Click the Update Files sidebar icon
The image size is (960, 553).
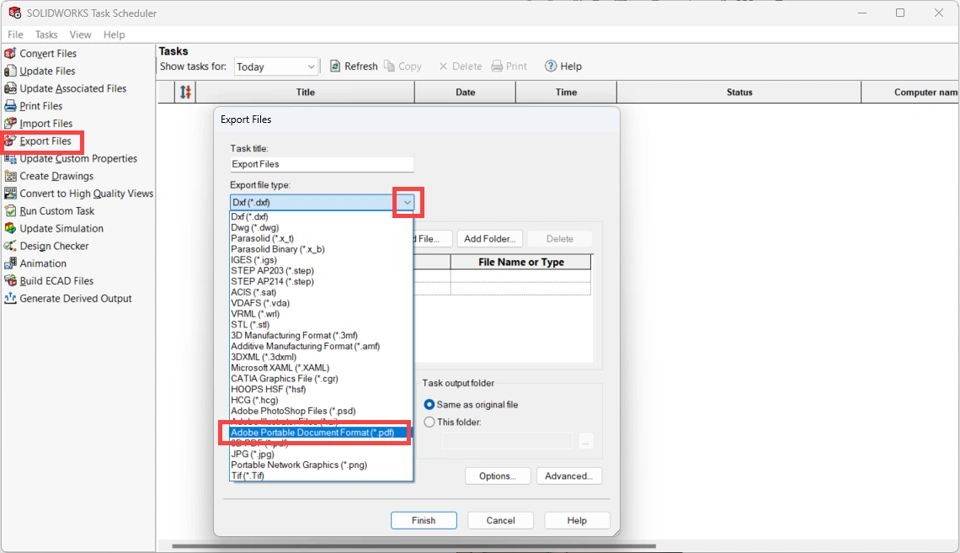point(10,71)
